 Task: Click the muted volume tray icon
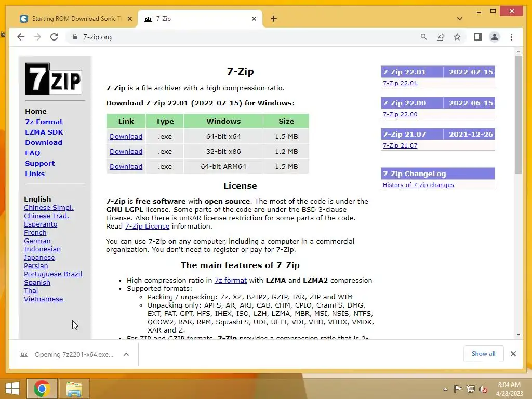[x=483, y=389]
